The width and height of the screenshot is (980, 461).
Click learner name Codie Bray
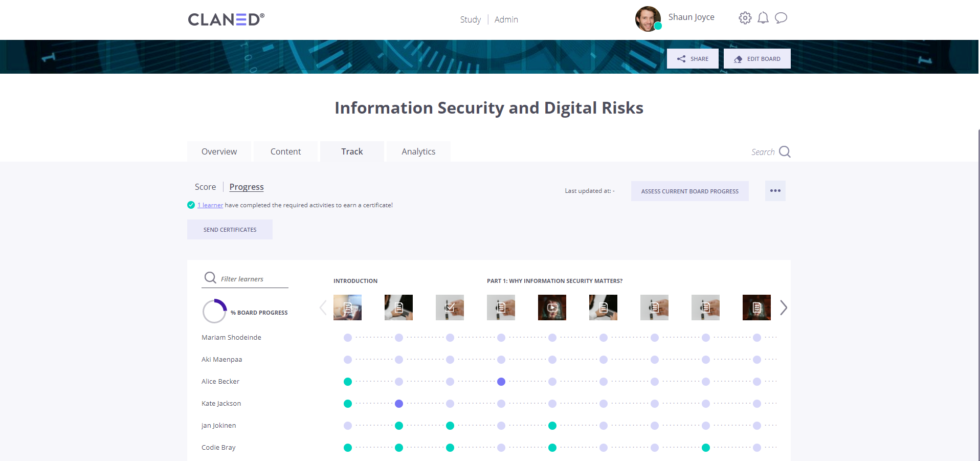[x=218, y=447]
